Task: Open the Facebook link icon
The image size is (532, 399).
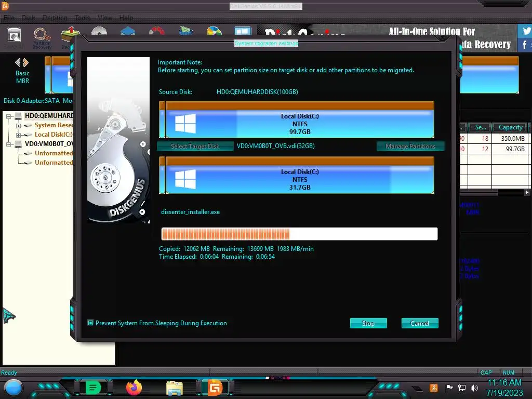Action: tap(525, 45)
